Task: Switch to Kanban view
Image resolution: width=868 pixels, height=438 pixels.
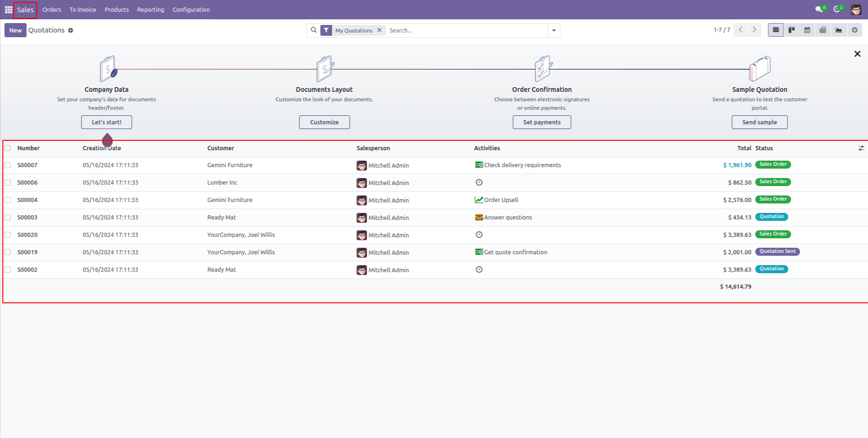Action: coord(791,30)
